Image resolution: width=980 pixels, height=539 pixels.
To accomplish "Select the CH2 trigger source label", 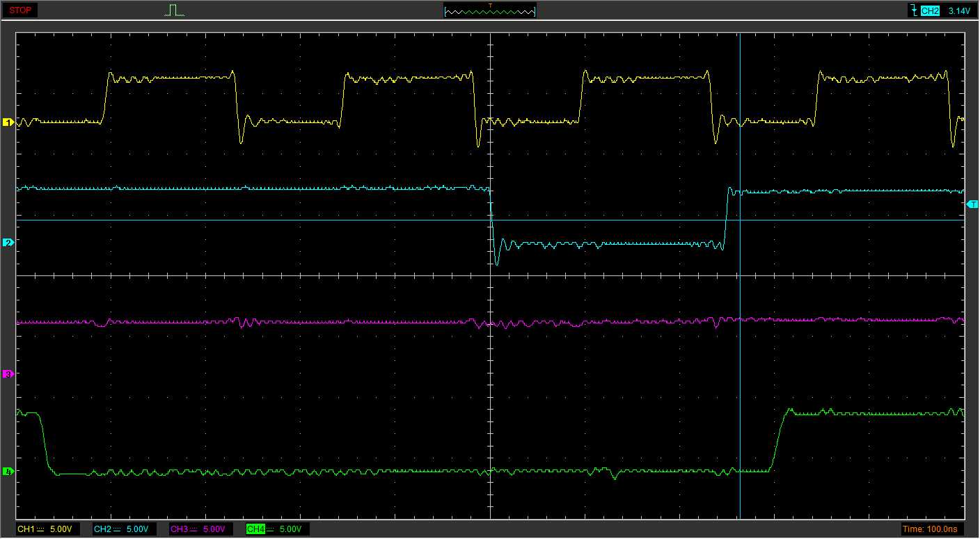I will click(x=930, y=11).
